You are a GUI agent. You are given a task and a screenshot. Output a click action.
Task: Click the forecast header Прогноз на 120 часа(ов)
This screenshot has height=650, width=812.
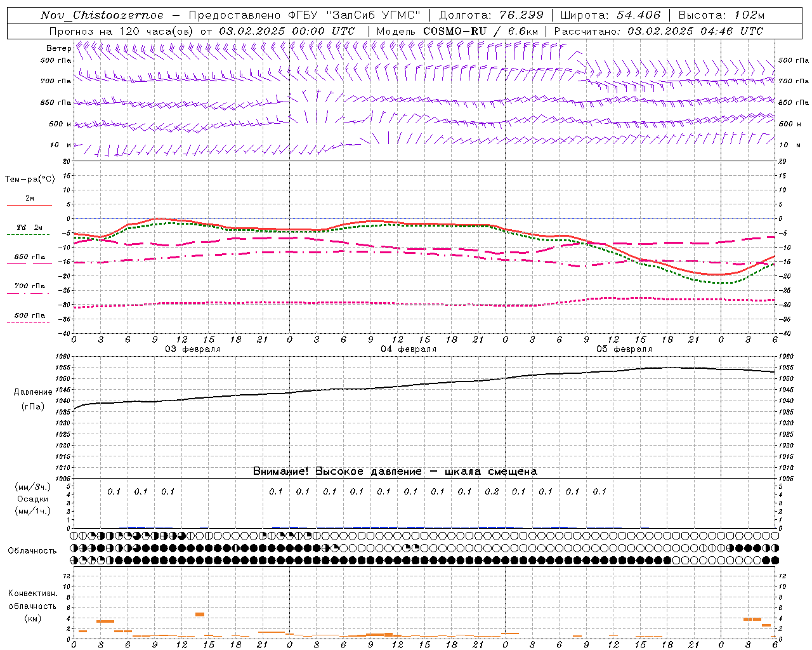pyautogui.click(x=122, y=31)
